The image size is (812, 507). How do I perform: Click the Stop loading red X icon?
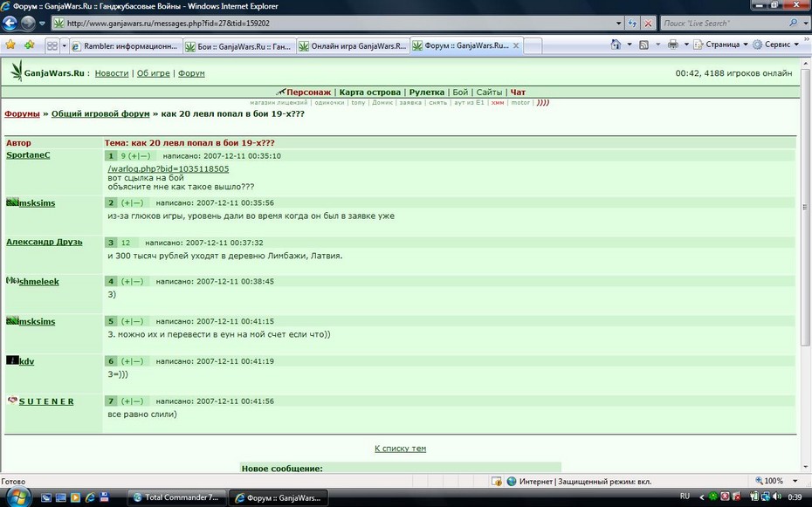point(648,24)
